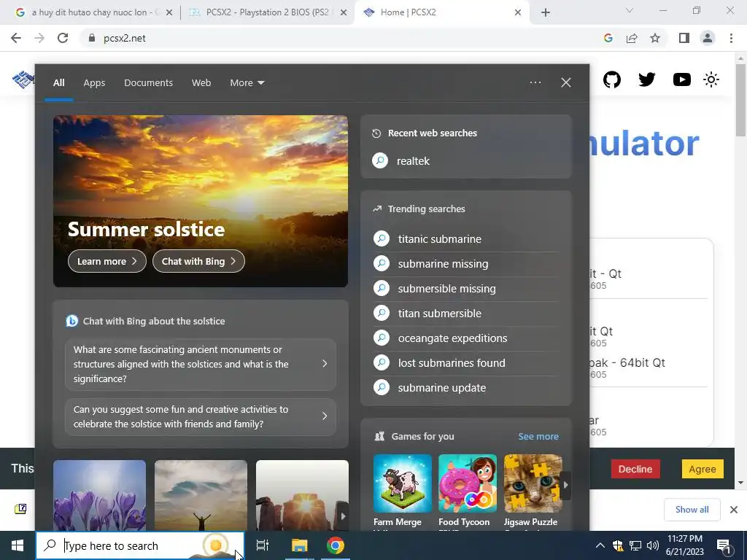Open the GitHub icon on PCSX2 page
Screen dimensions: 747x560
(x=612, y=79)
